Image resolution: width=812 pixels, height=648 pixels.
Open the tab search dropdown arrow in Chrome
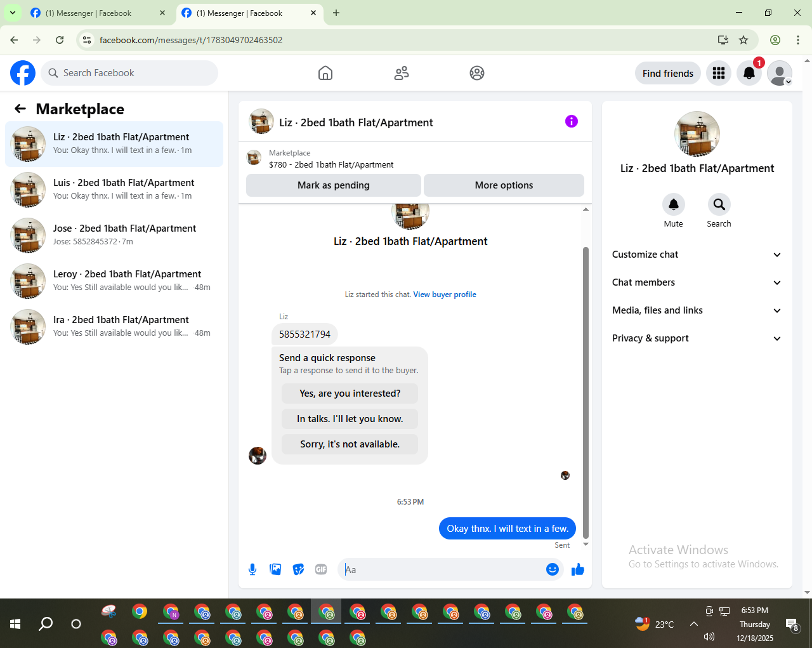[x=12, y=13]
